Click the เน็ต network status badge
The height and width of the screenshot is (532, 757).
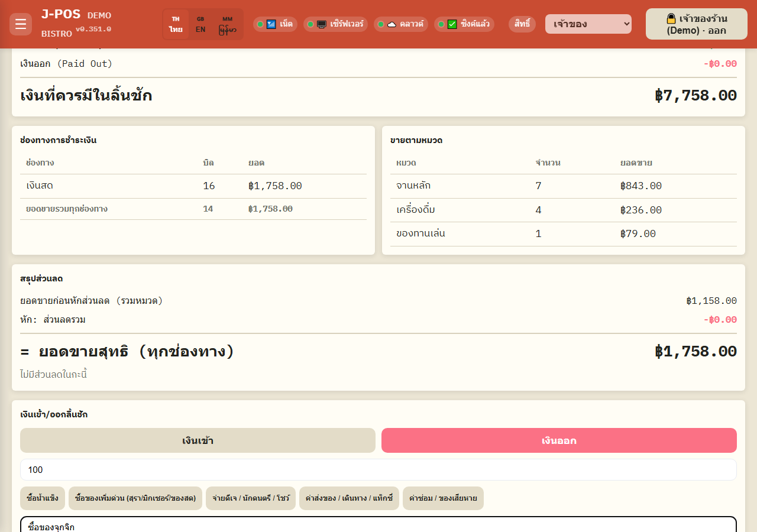[x=275, y=24]
